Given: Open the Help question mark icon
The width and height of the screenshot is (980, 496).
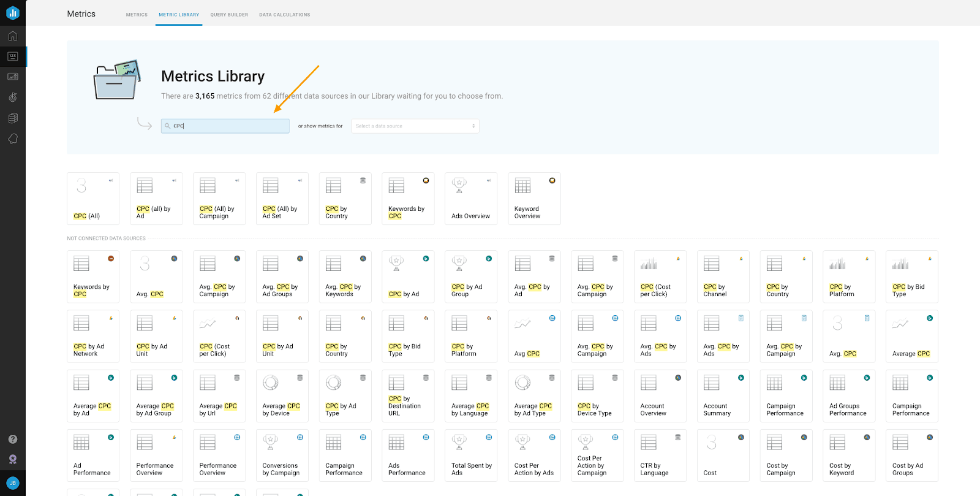Looking at the screenshot, I should tap(13, 439).
